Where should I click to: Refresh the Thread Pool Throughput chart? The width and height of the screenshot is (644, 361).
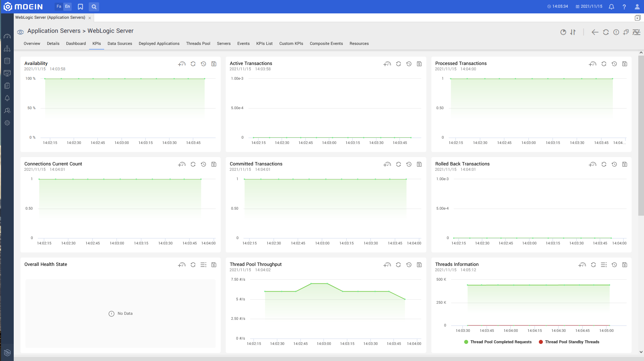398,265
